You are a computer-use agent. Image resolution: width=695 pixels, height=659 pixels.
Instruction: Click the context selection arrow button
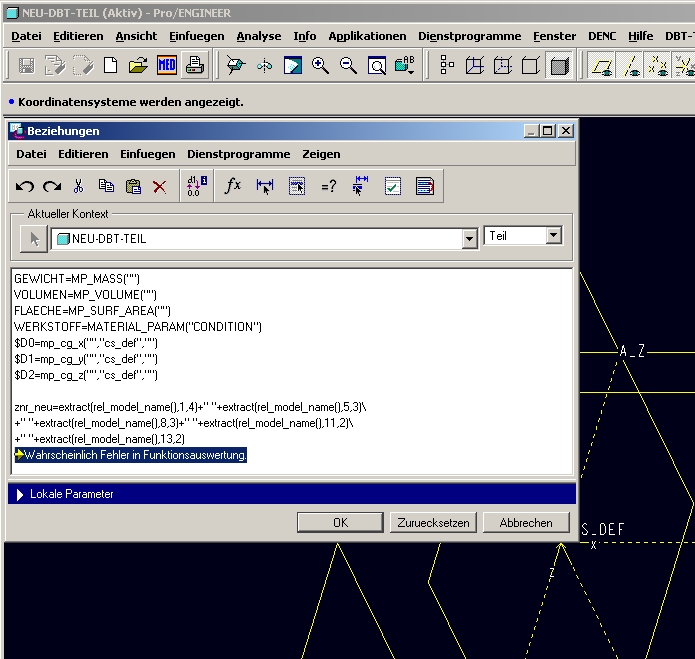click(34, 239)
